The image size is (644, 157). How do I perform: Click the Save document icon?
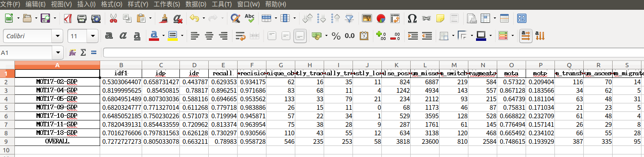point(45,18)
